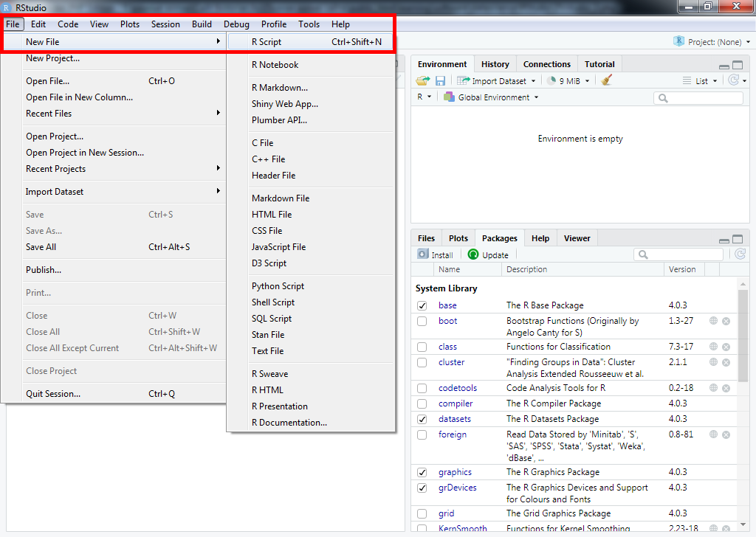
Task: Click the load workspace folder icon
Action: [x=422, y=80]
